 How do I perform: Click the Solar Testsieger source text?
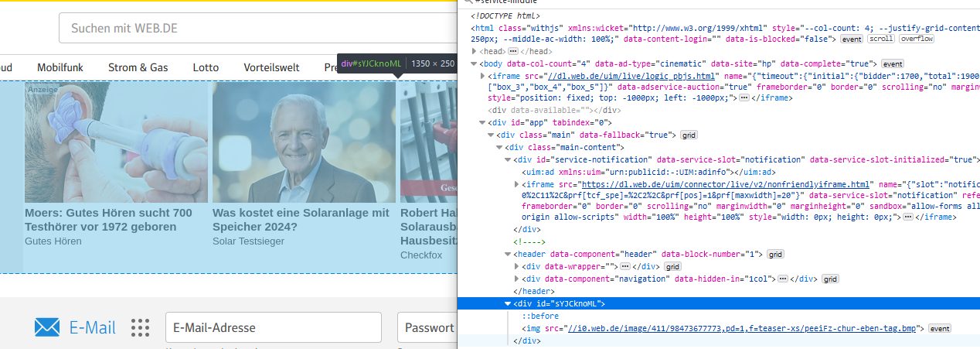point(247,241)
